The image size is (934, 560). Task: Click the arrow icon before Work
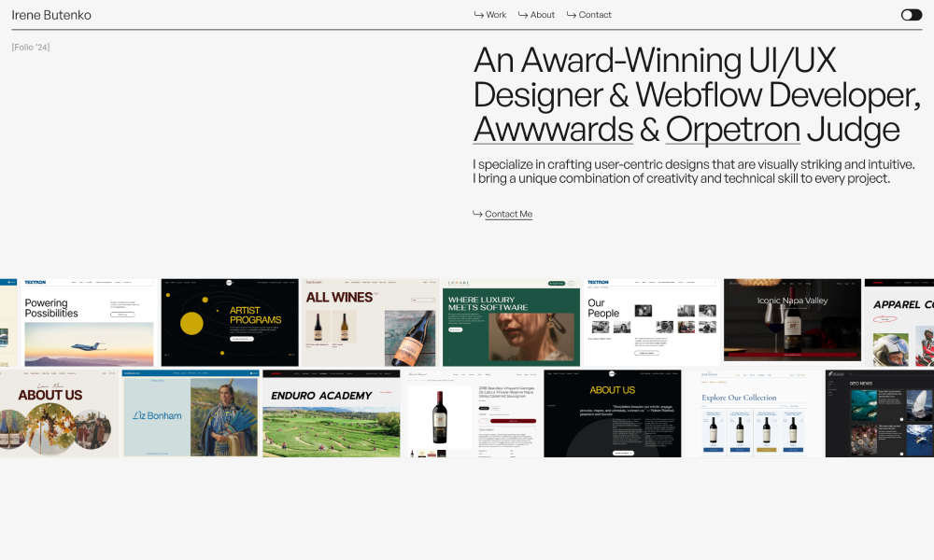pyautogui.click(x=479, y=15)
